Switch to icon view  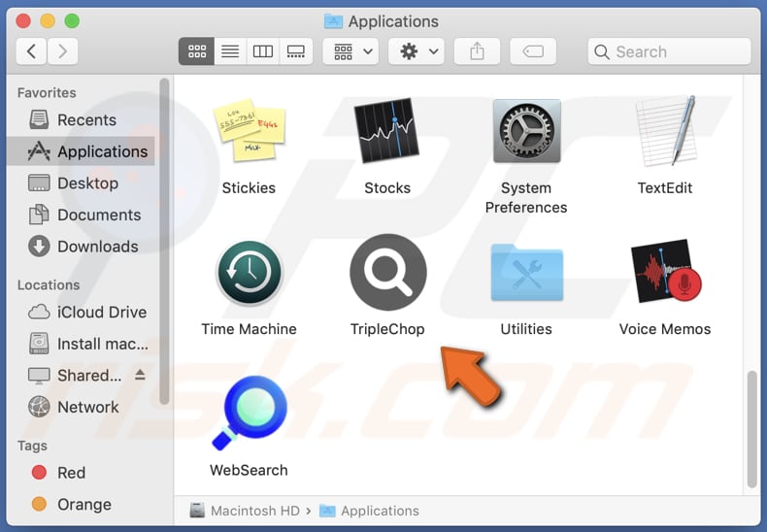pyautogui.click(x=197, y=51)
